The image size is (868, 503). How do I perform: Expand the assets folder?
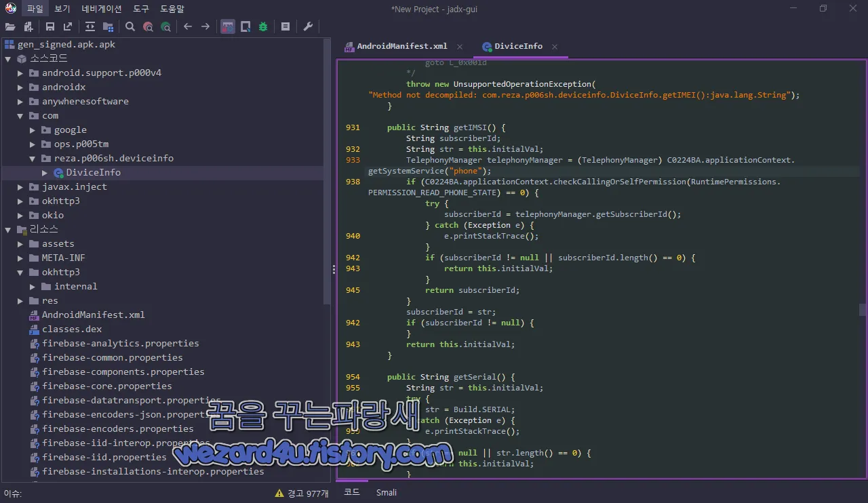click(20, 244)
